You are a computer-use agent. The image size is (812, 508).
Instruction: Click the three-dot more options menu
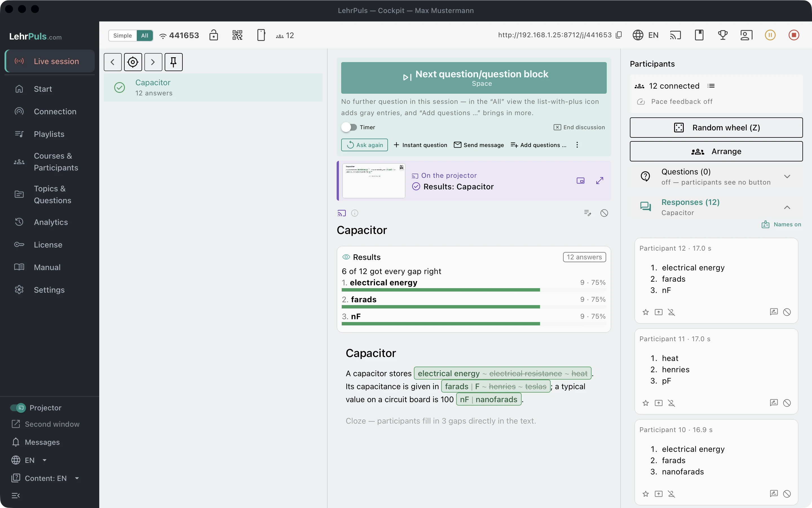[577, 145]
